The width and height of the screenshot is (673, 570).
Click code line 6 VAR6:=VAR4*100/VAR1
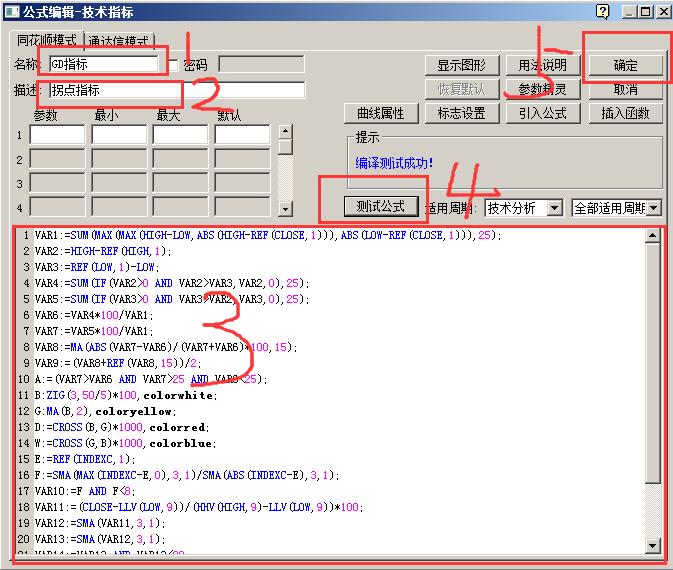coord(94,315)
